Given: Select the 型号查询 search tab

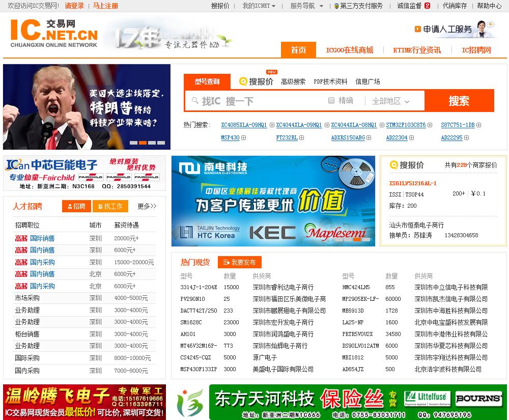Looking at the screenshot, I should click(207, 81).
